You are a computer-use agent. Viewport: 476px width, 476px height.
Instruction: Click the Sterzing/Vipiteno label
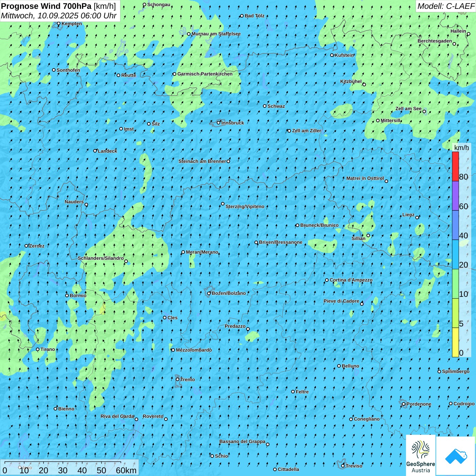[x=245, y=206]
